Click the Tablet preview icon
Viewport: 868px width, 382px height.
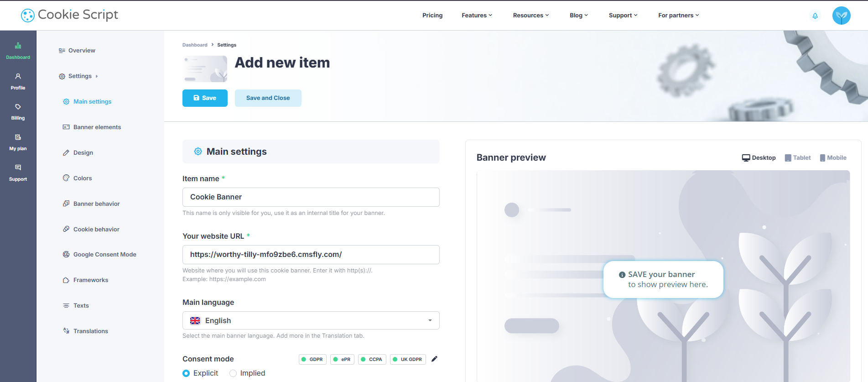click(788, 158)
